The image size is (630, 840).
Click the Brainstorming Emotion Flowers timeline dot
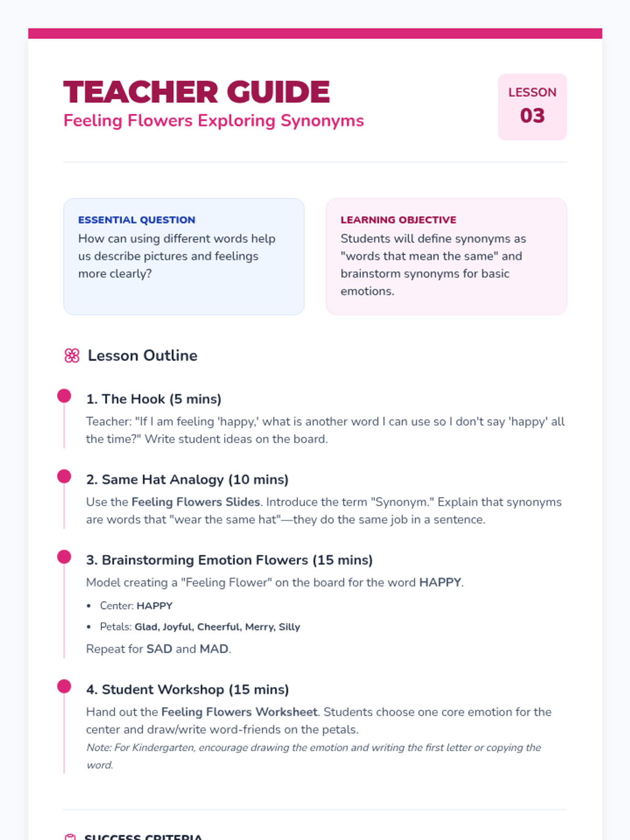(x=64, y=556)
